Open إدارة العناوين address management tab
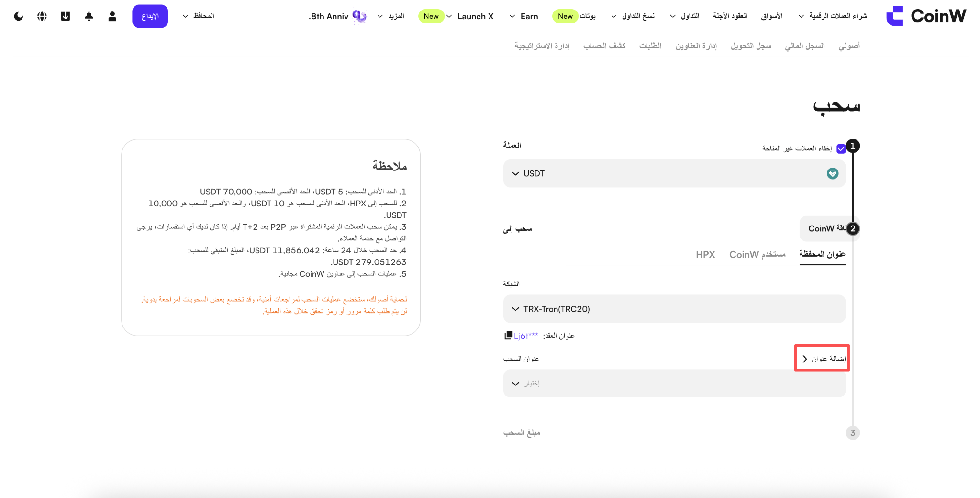The image size is (980, 498). [696, 46]
